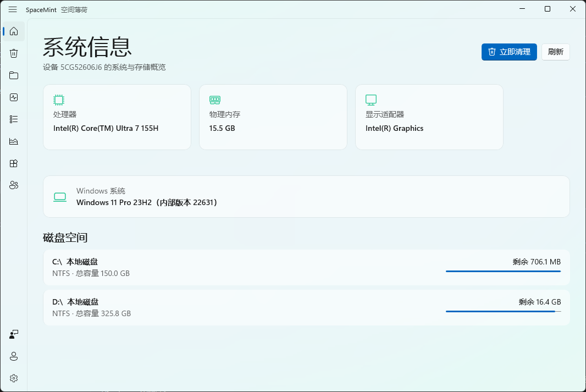The height and width of the screenshot is (392, 586).
Task: Click the D:\ 本地磁盘 label
Action: click(75, 302)
